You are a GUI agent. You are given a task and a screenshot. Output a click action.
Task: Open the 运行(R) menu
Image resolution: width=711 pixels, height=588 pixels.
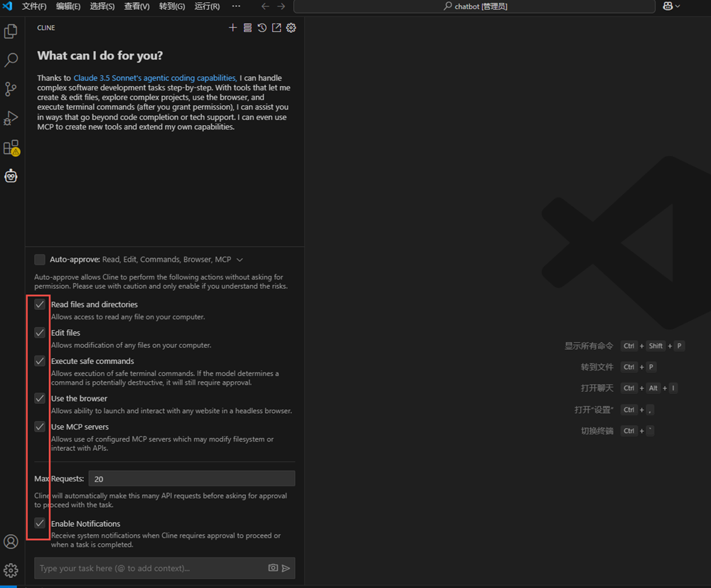click(207, 6)
